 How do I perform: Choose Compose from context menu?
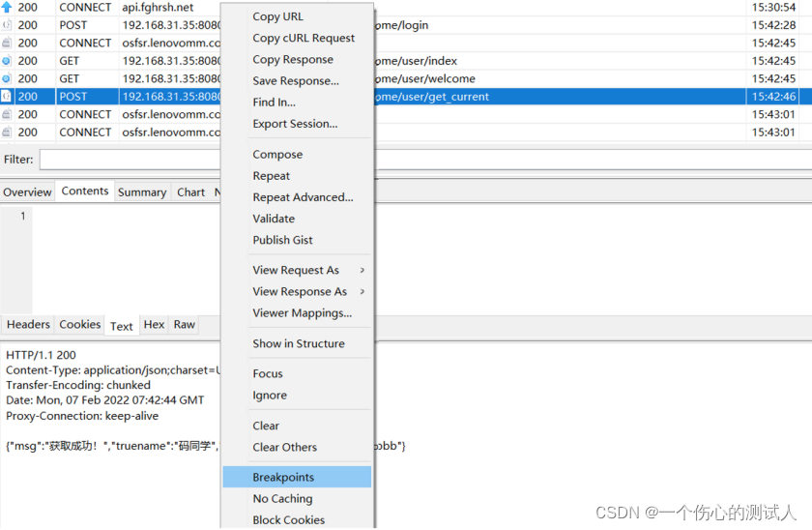277,155
